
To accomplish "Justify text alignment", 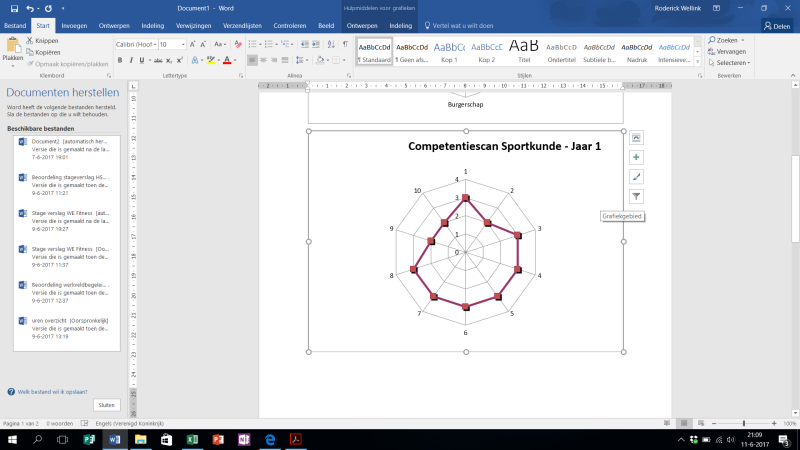I will coord(285,60).
